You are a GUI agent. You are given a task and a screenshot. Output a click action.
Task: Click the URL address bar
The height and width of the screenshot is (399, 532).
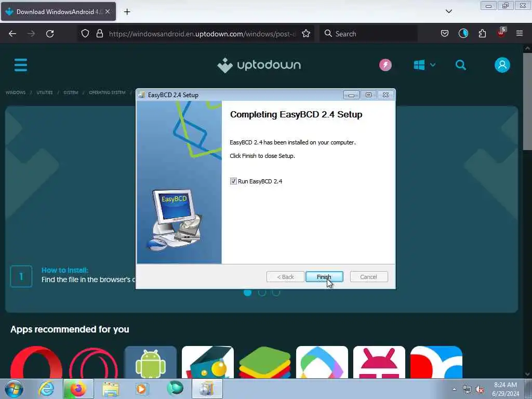202,34
